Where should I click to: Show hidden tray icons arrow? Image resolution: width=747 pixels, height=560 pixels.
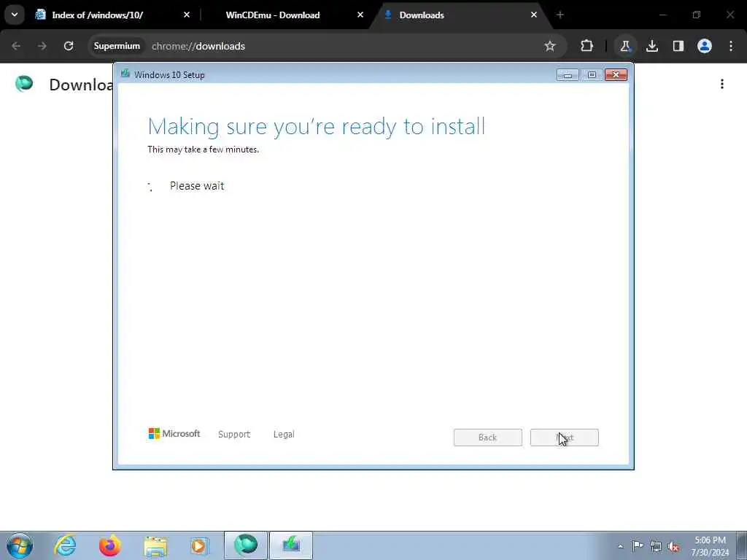click(620, 546)
